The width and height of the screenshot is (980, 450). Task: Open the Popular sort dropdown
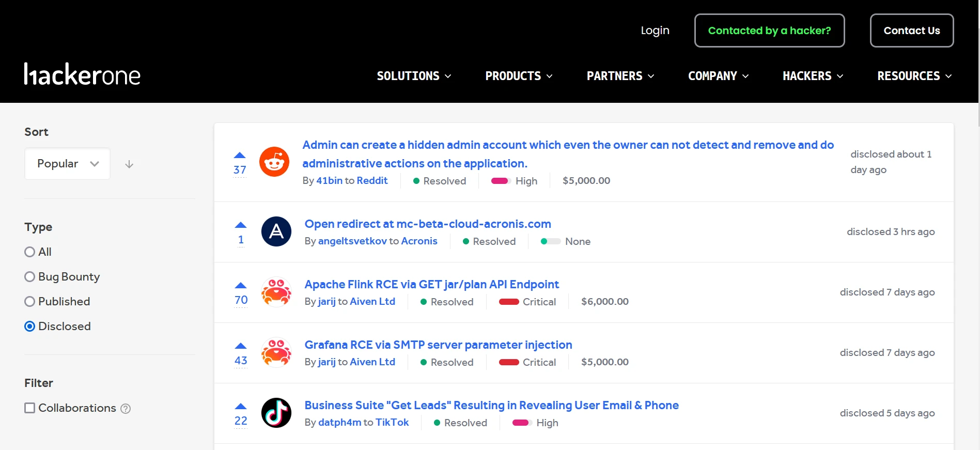pos(68,164)
